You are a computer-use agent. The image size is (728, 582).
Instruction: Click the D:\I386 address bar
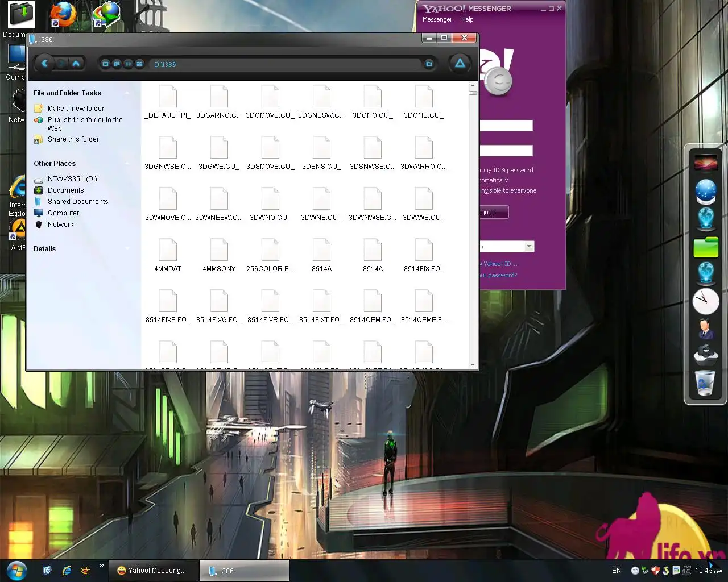(x=286, y=64)
